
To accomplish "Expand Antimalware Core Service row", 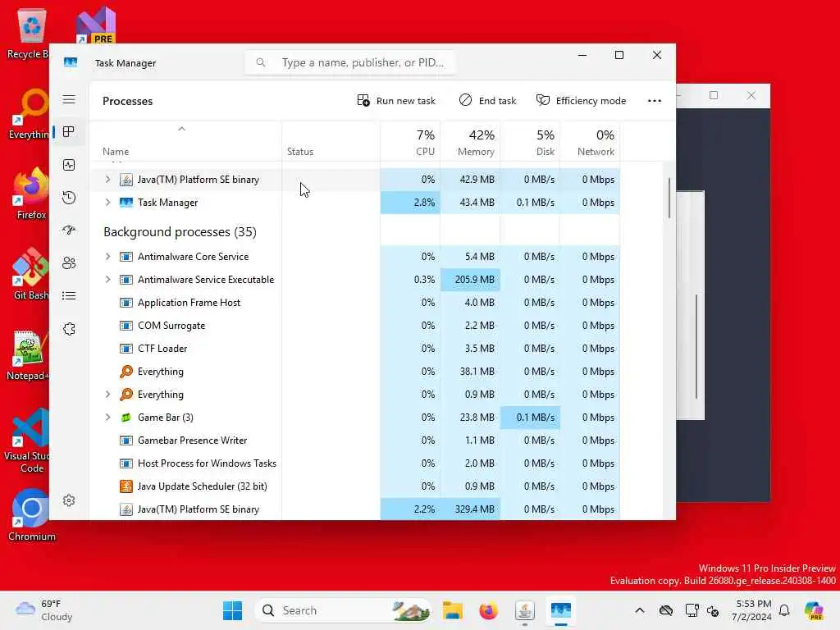I will 107,257.
